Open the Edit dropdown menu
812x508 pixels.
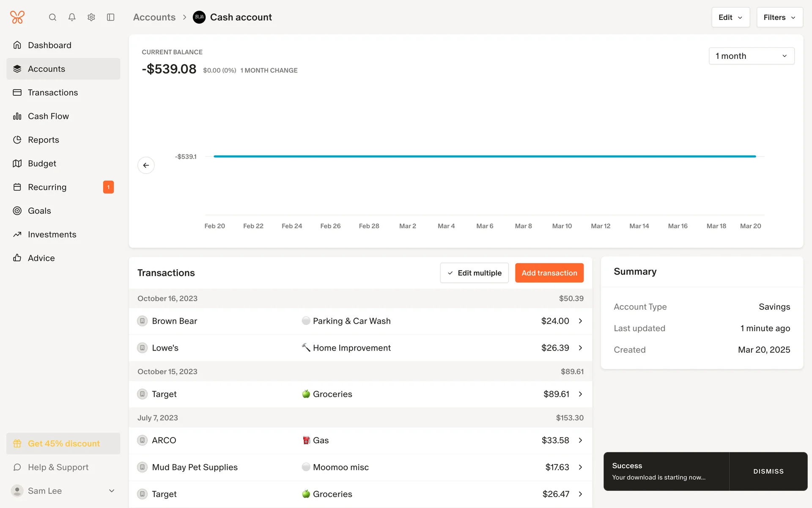pos(730,17)
